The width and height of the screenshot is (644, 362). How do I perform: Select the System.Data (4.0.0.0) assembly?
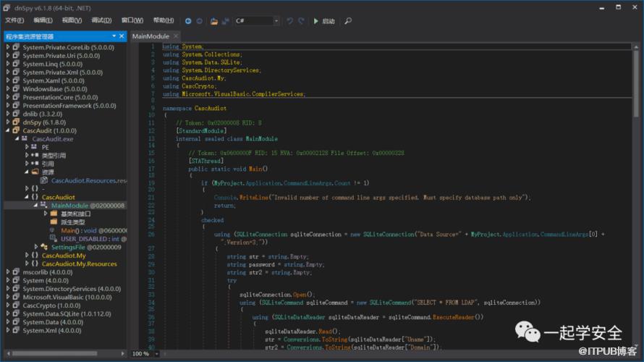pos(53,322)
